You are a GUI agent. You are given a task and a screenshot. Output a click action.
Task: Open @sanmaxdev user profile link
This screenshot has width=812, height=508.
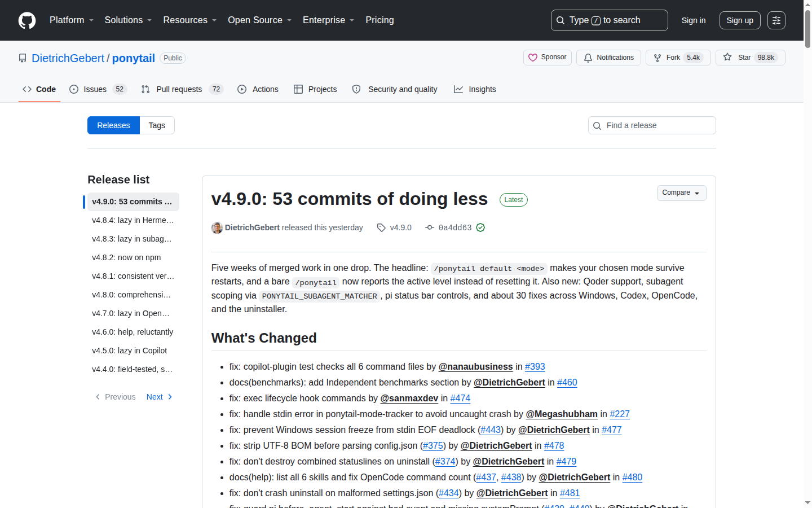coord(409,398)
